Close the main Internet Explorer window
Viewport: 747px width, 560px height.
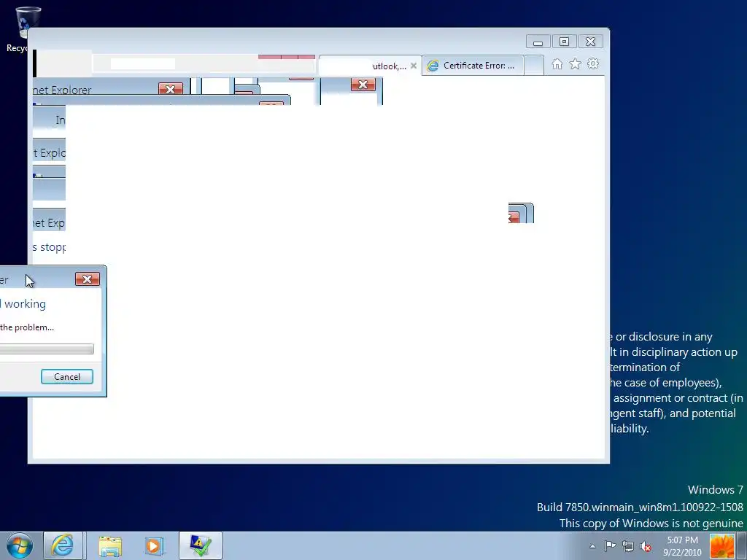point(590,42)
